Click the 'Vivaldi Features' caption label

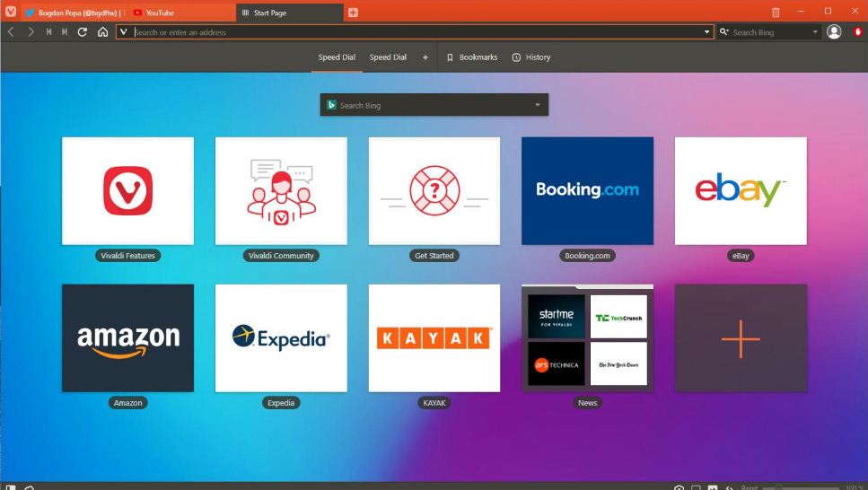click(127, 255)
